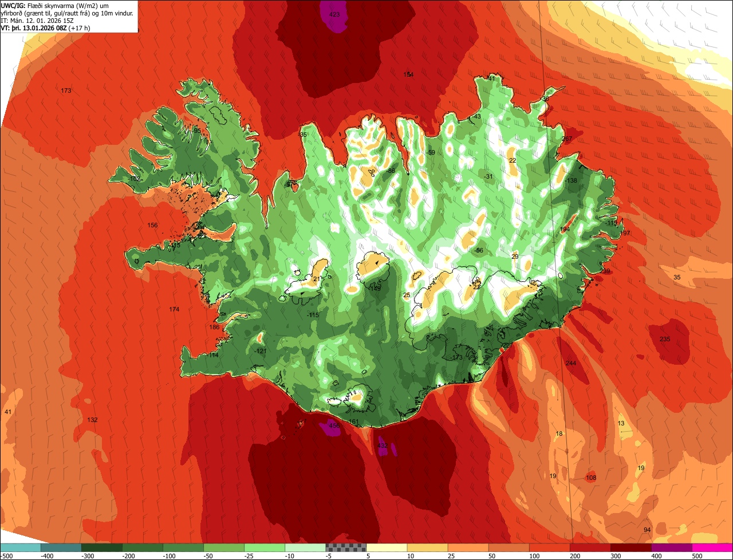Click the red-orange 100 to 200 legend swatch
This screenshot has height=560, width=733.
pos(549,547)
